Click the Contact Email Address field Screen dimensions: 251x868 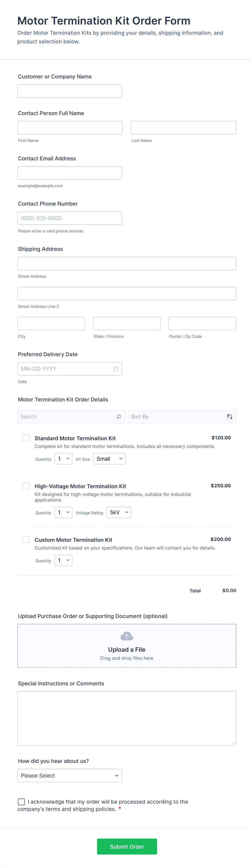(x=70, y=173)
